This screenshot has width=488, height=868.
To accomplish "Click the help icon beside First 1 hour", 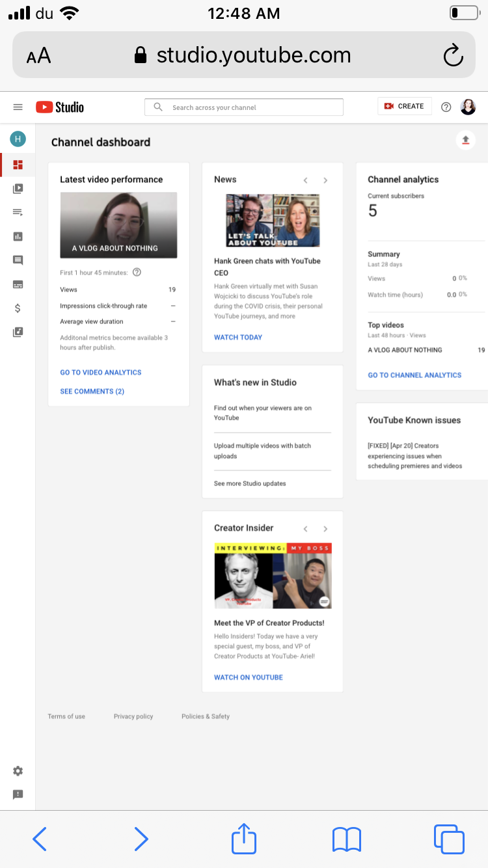I will coord(137,273).
